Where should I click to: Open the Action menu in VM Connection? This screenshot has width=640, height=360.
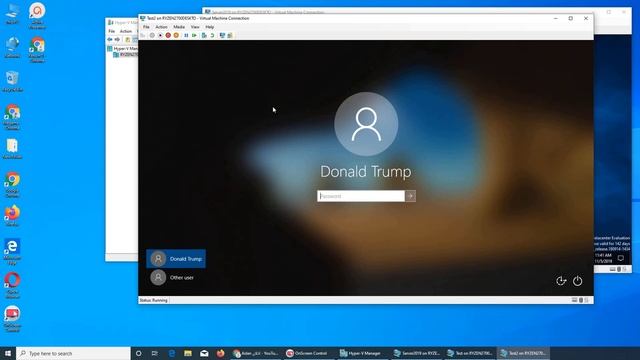[x=161, y=27]
